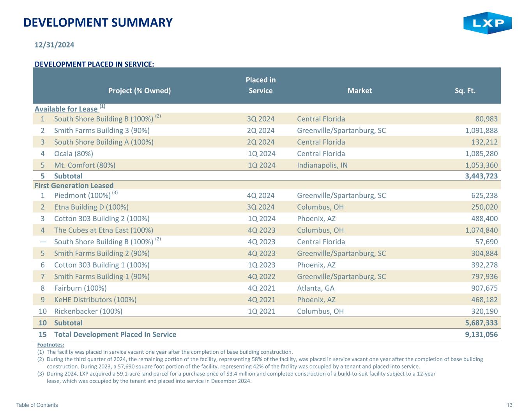Click the Market column header
Screen dimensions: 532x411
pyautogui.click(x=360, y=91)
